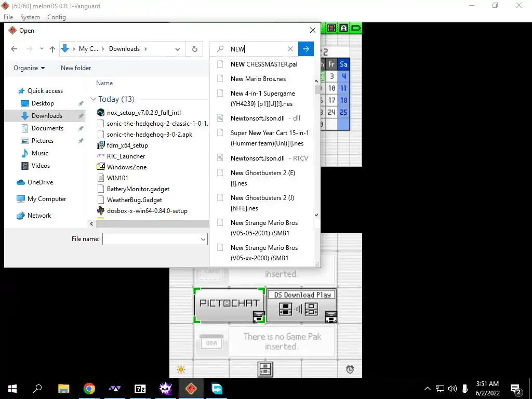Choose New Ghostbusters 2 (E) suggestion
The width and height of the screenshot is (532, 399).
tap(262, 178)
